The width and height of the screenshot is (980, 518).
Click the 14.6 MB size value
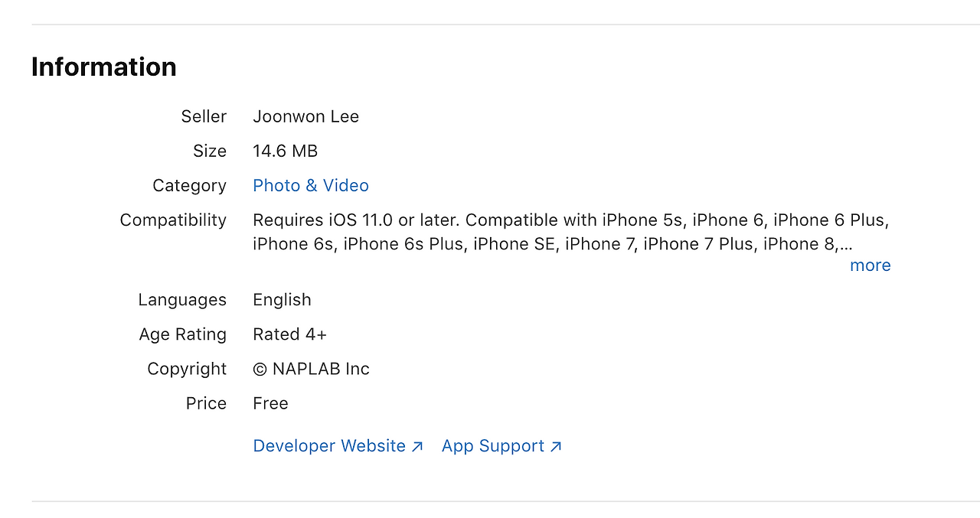(x=285, y=151)
